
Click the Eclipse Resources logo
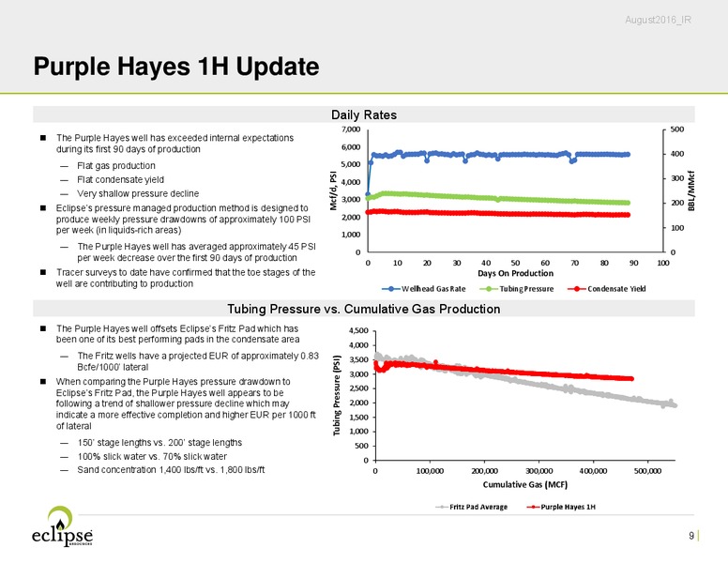62,526
